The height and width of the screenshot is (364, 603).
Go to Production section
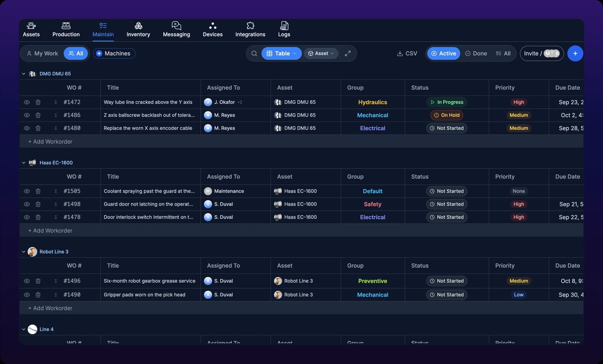pos(66,29)
